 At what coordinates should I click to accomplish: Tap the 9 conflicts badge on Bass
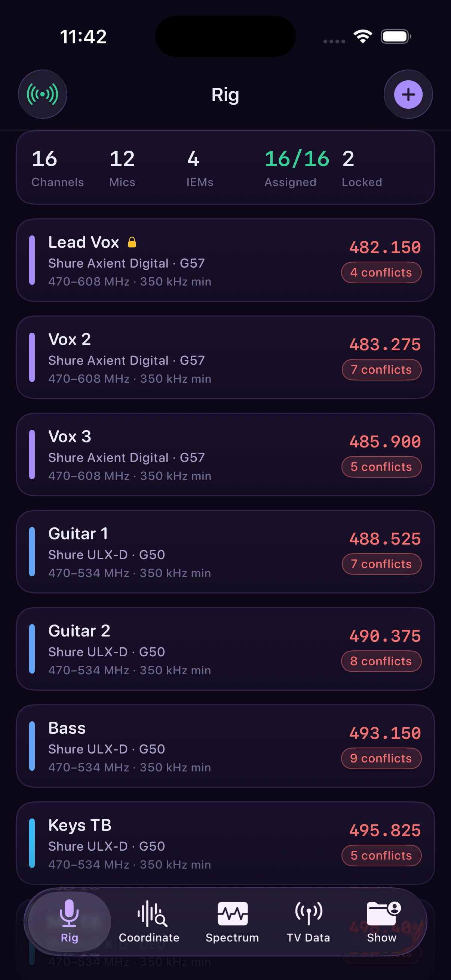pos(381,758)
